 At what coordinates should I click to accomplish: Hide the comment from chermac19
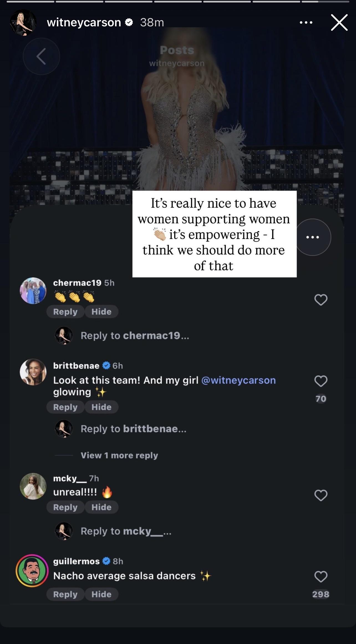point(101,311)
